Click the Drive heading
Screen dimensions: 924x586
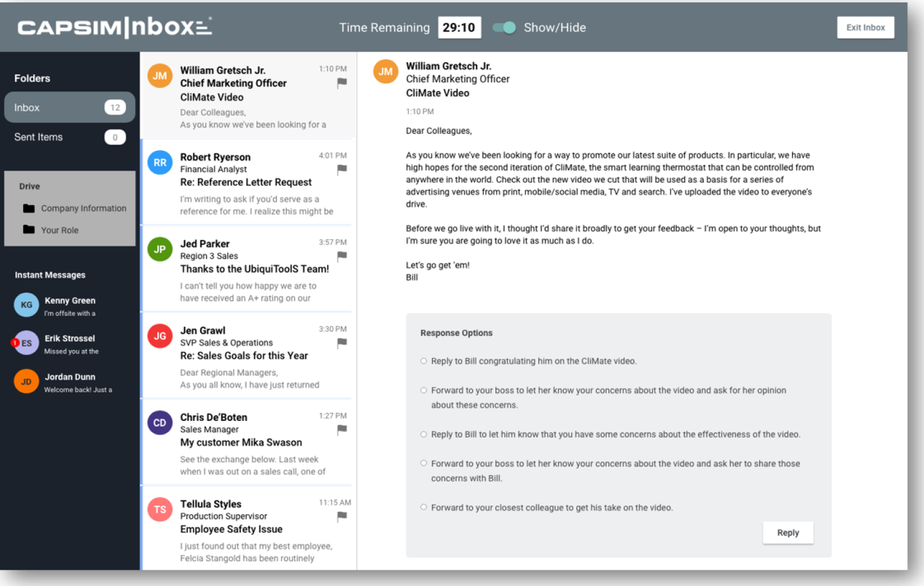coord(29,186)
